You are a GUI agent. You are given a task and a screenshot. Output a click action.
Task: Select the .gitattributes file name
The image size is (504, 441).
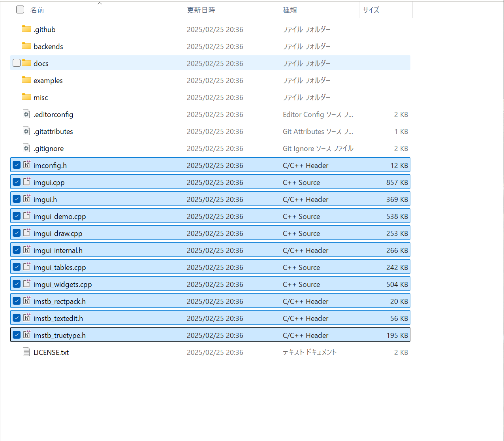pos(53,132)
